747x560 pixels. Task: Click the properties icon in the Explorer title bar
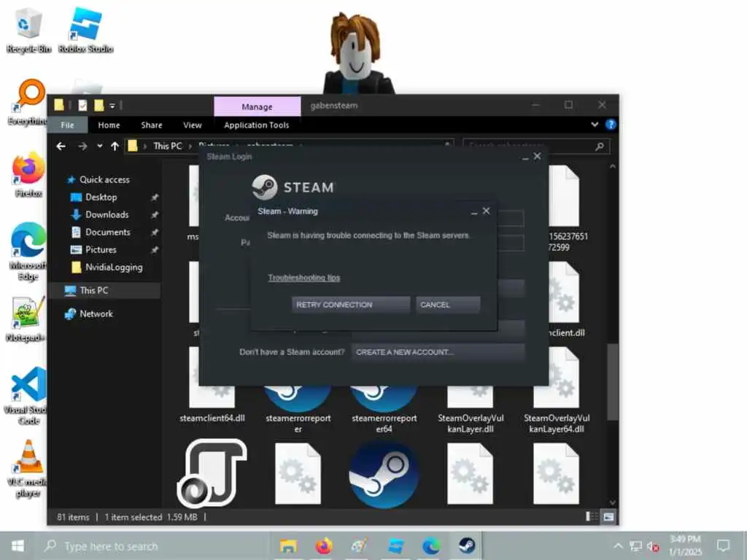pyautogui.click(x=82, y=105)
